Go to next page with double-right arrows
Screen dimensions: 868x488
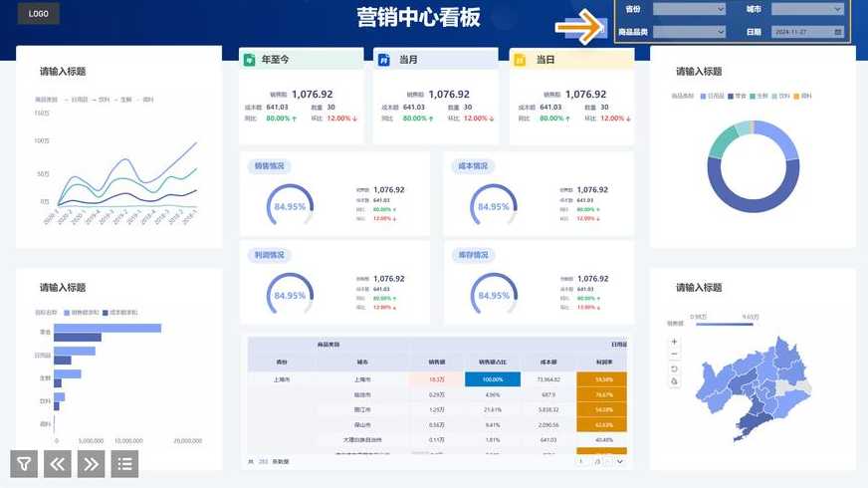92,464
